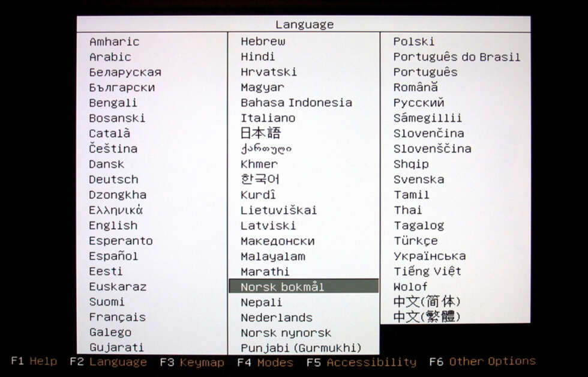Select Galego language
The height and width of the screenshot is (377, 588).
pyautogui.click(x=110, y=333)
